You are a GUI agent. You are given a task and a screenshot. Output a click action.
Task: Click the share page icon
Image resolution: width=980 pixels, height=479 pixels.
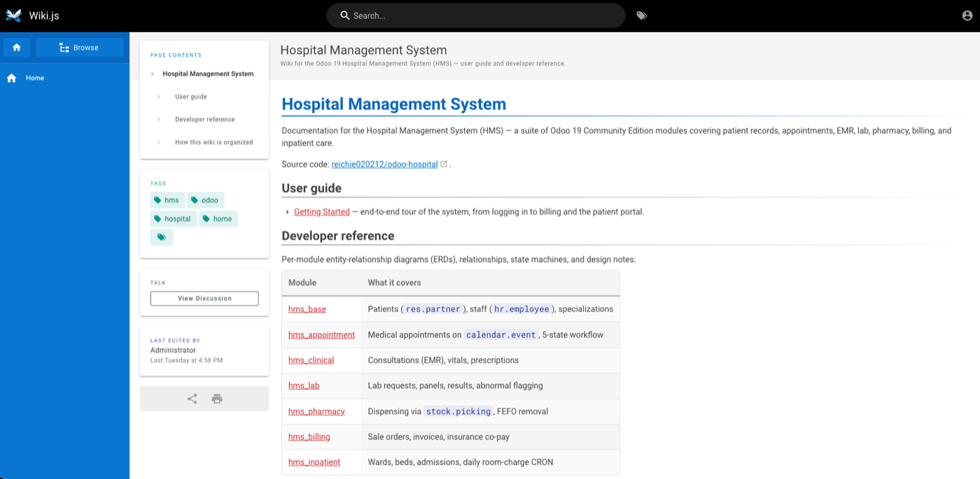tap(192, 399)
